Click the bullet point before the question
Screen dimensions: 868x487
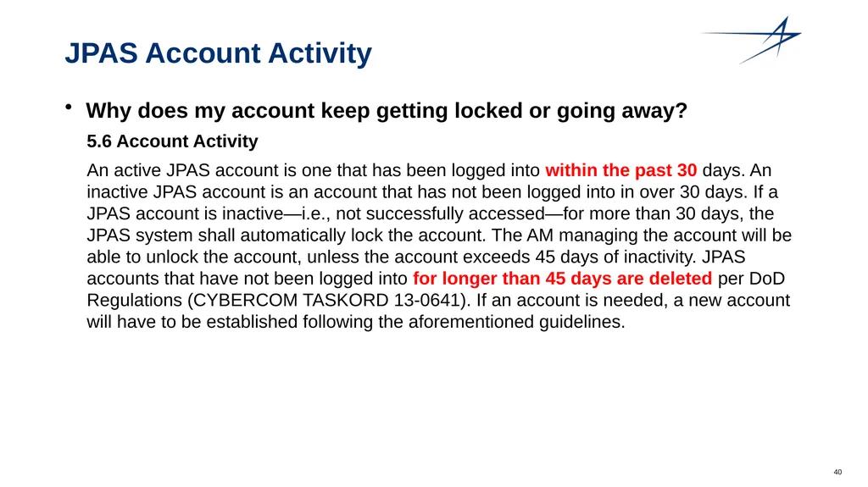pyautogui.click(x=68, y=107)
